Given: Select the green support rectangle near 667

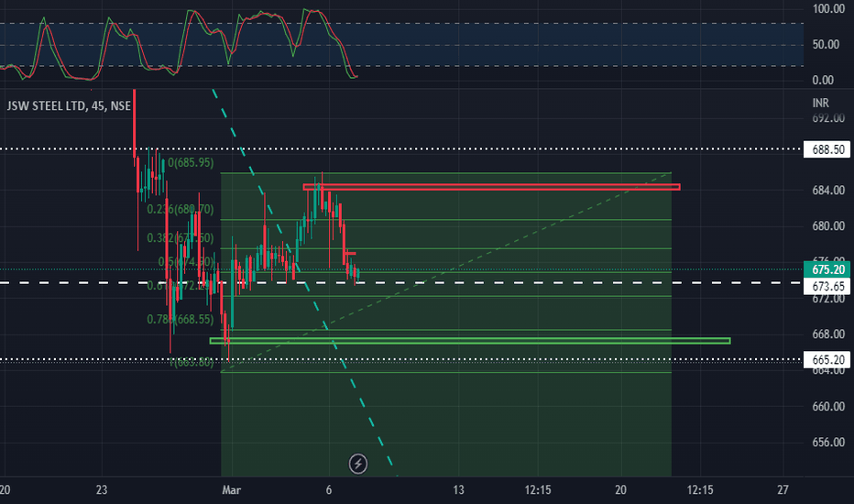Looking at the screenshot, I should [x=469, y=341].
